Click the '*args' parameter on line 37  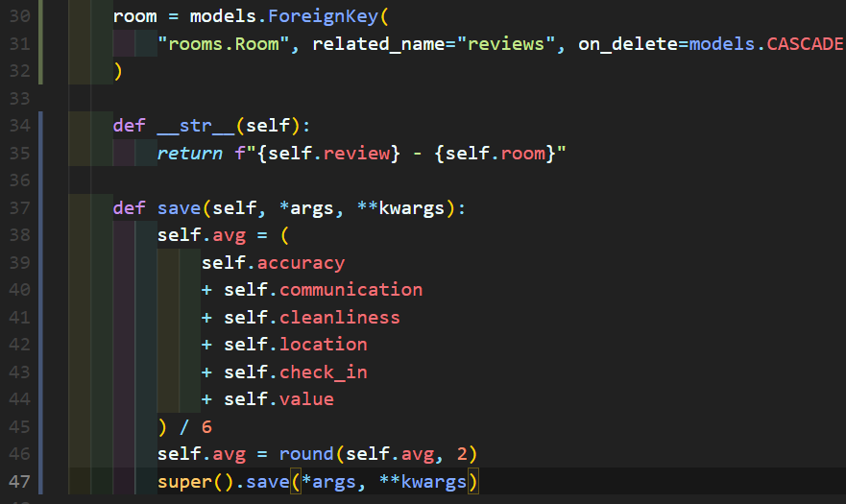coord(307,208)
